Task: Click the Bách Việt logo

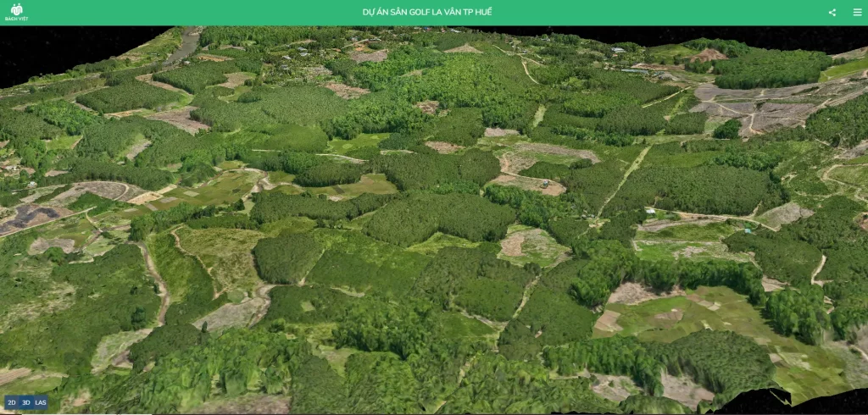Action: (17, 12)
